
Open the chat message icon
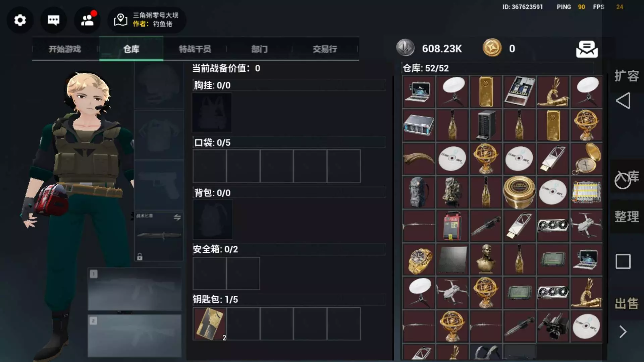[54, 20]
